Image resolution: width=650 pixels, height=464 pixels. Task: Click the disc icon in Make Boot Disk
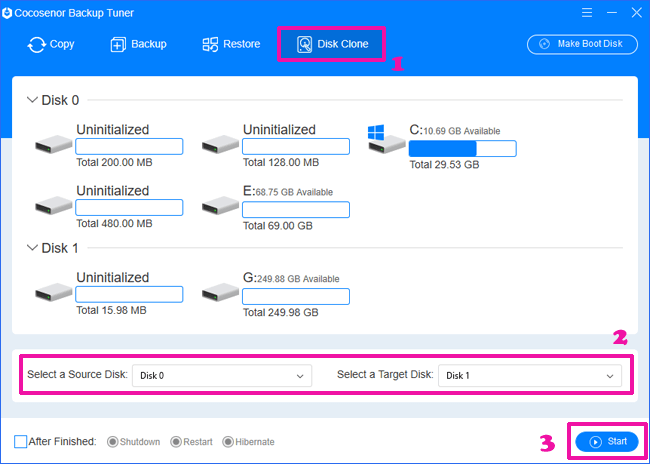click(x=544, y=44)
